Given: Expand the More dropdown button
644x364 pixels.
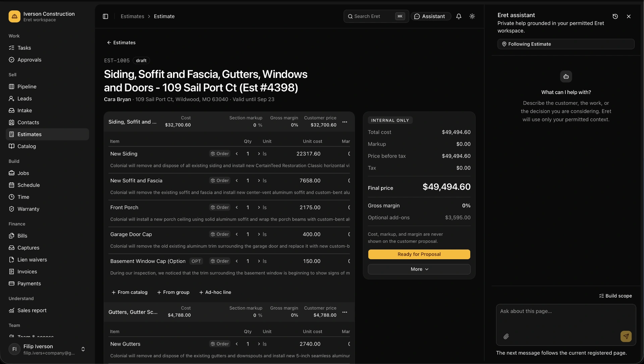Looking at the screenshot, I should click(x=419, y=269).
